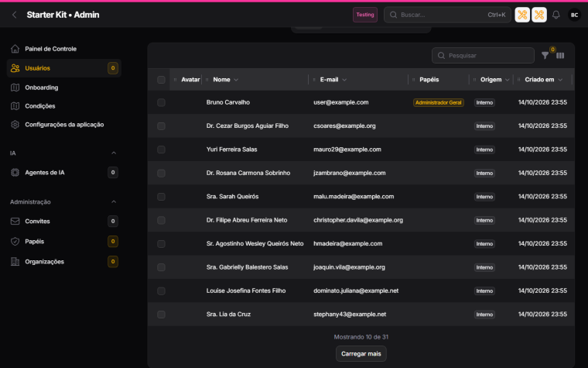Click the Condições map icon
588x368 pixels.
click(15, 106)
